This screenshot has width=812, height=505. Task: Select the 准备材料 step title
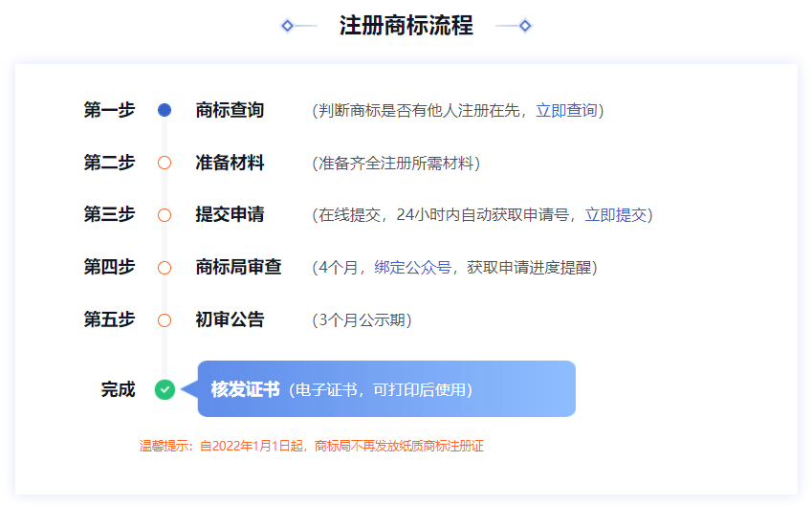click(230, 164)
